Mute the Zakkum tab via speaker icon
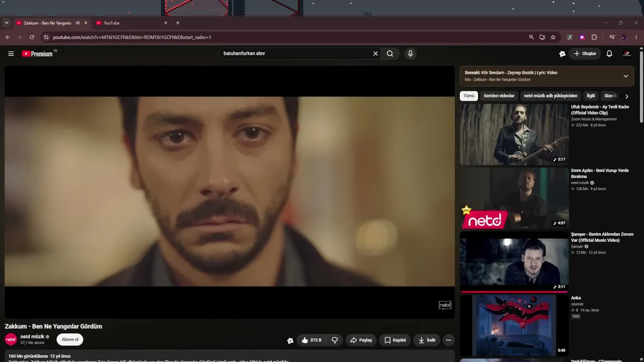644x362 pixels. [77, 23]
